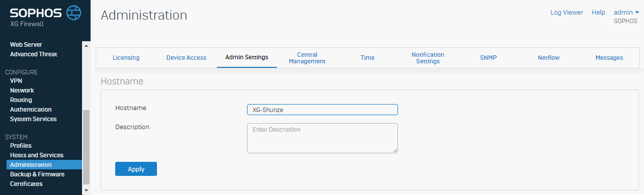Screen dimensions: 644x195
Task: Switch to the Licensing tab
Action: coord(126,58)
